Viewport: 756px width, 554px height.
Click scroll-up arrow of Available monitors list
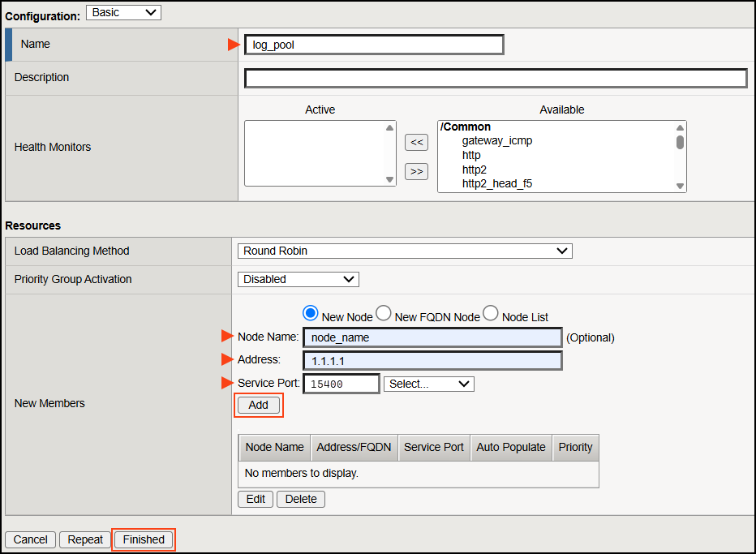click(678, 127)
